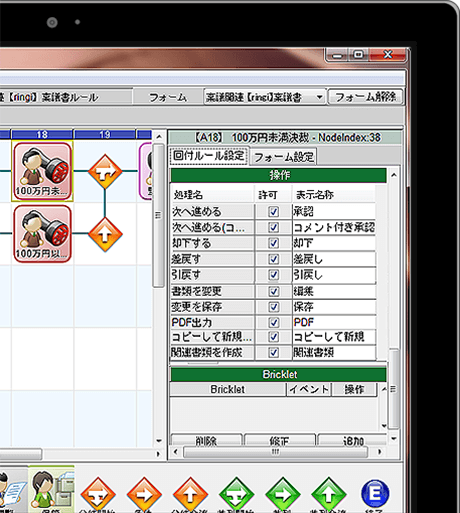This screenshot has width=460, height=513.
Task: Select the 却下する process name cell
Action: pos(212,243)
